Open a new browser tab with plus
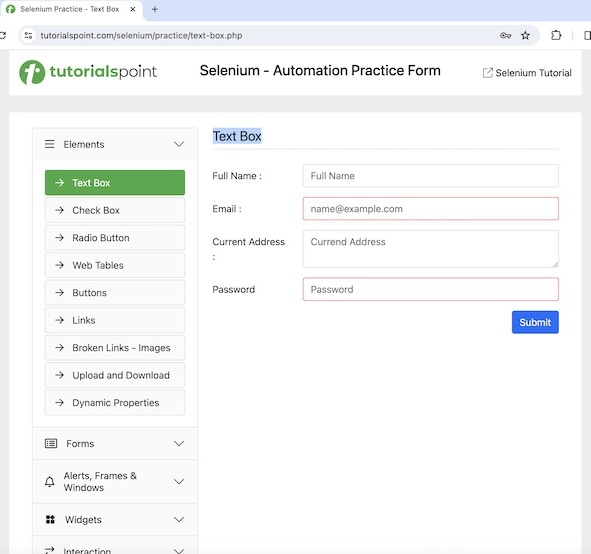591x554 pixels. (155, 9)
